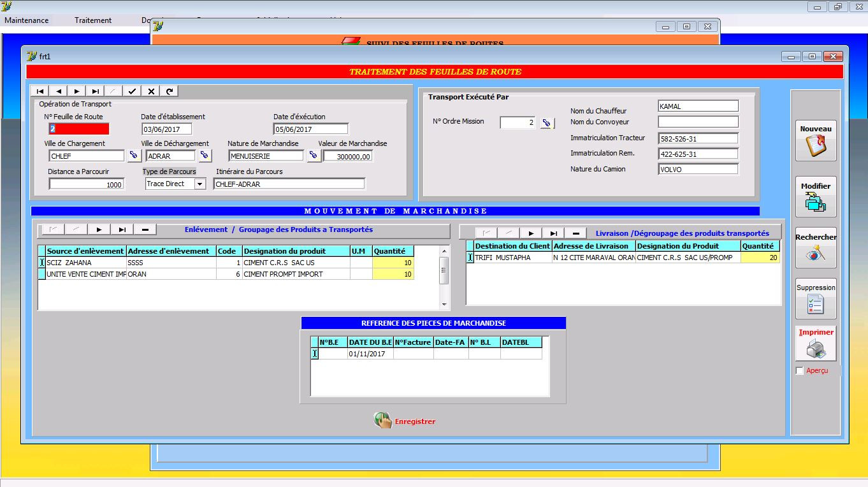The width and height of the screenshot is (868, 487).
Task: Click the Source d'enlèvement column header
Action: [x=86, y=251]
